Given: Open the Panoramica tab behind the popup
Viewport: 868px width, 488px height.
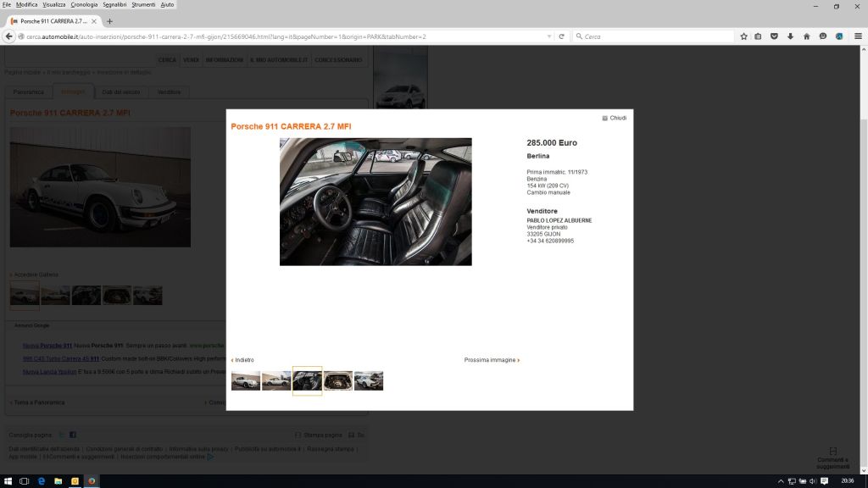Looking at the screenshot, I should pyautogui.click(x=29, y=91).
